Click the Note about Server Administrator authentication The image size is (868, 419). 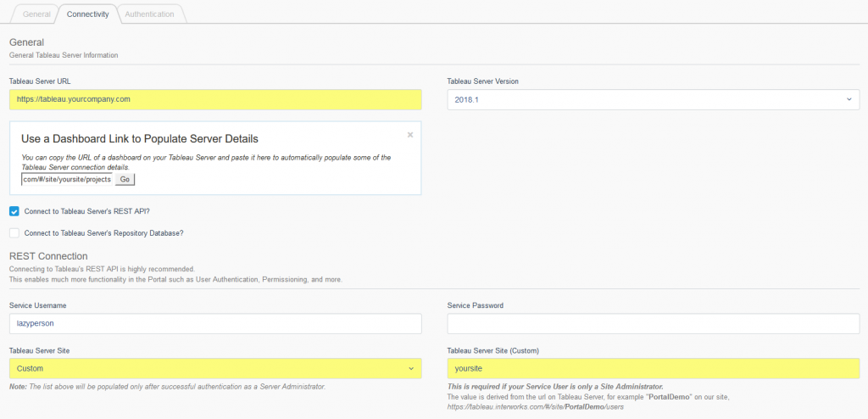167,386
